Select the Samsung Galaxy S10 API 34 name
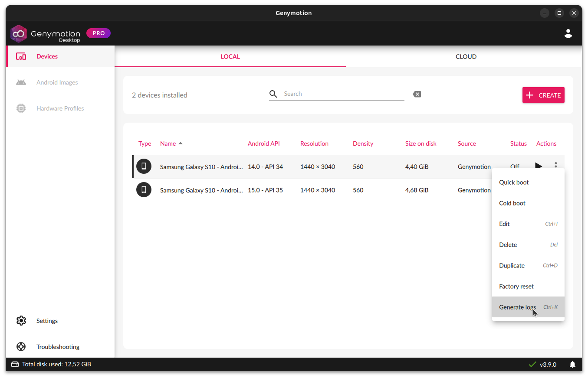 click(x=201, y=167)
